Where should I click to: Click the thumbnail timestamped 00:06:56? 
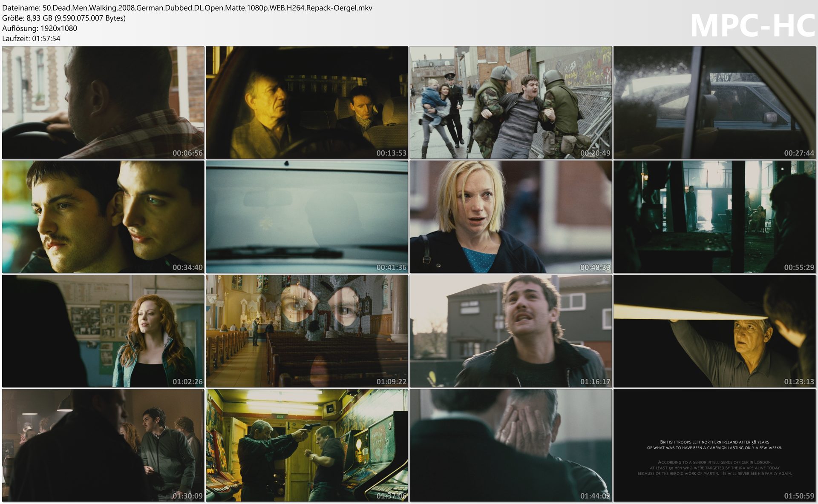click(x=103, y=103)
